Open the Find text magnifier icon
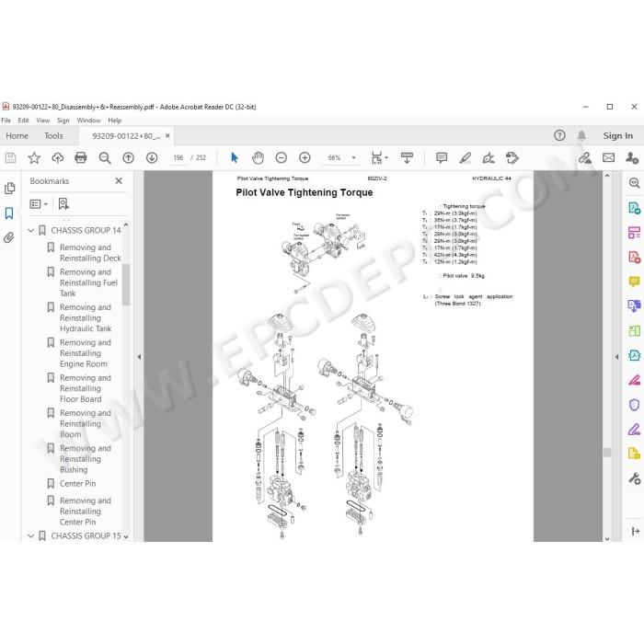The image size is (644, 644). [x=105, y=157]
